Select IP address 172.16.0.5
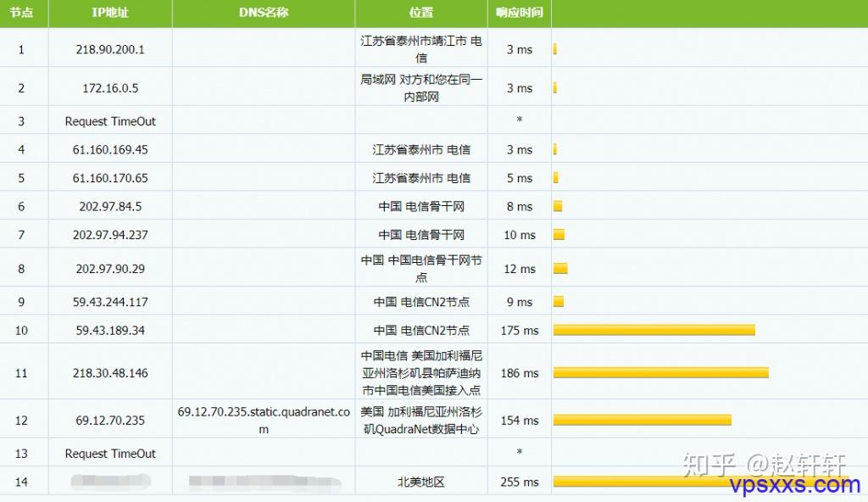Screen dimensions: 868x502 pos(110,87)
